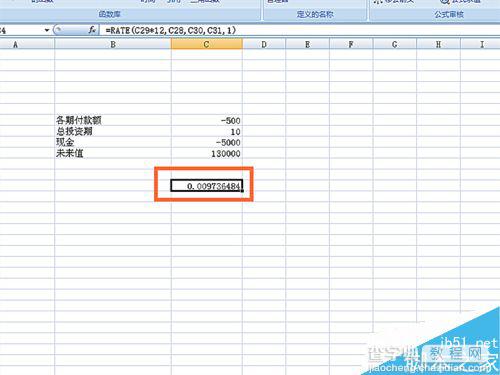The width and height of the screenshot is (500, 375).
Task: Open the Name Box dropdown arrow
Action: pyautogui.click(x=47, y=30)
